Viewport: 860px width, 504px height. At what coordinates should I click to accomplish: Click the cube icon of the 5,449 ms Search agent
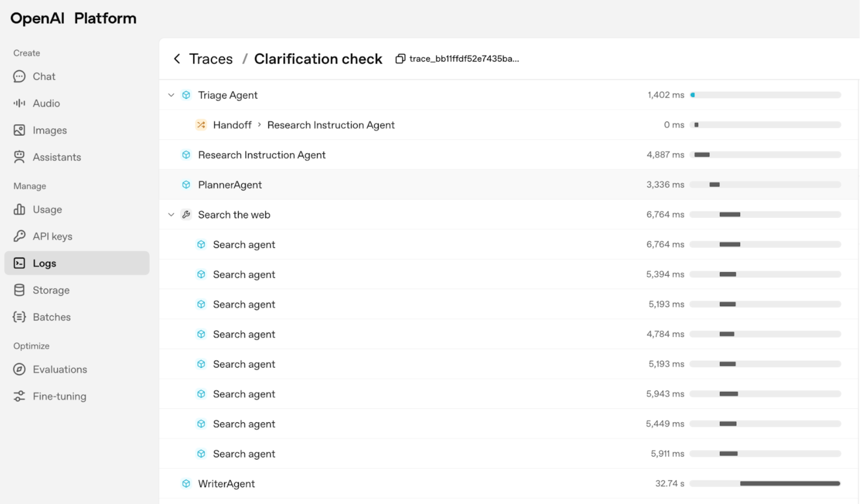201,424
